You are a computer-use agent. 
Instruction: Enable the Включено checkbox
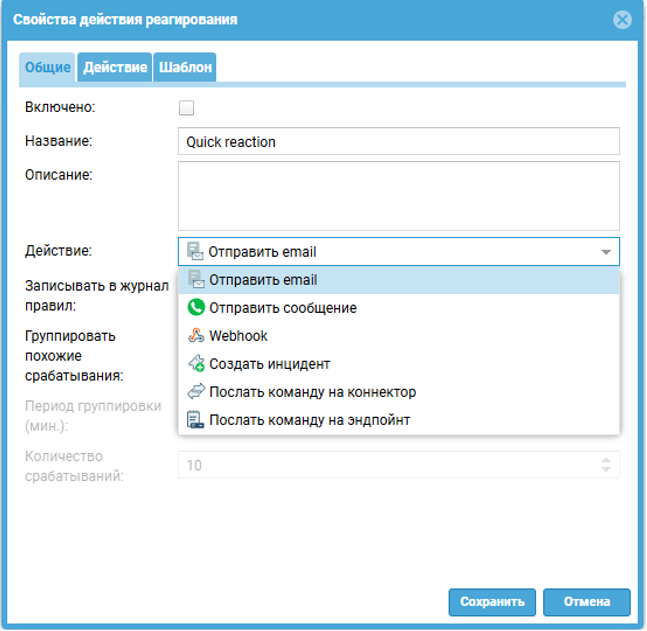click(186, 108)
